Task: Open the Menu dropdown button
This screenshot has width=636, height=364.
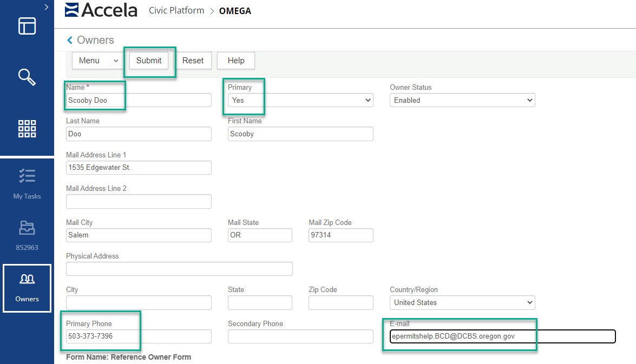Action: coord(97,61)
